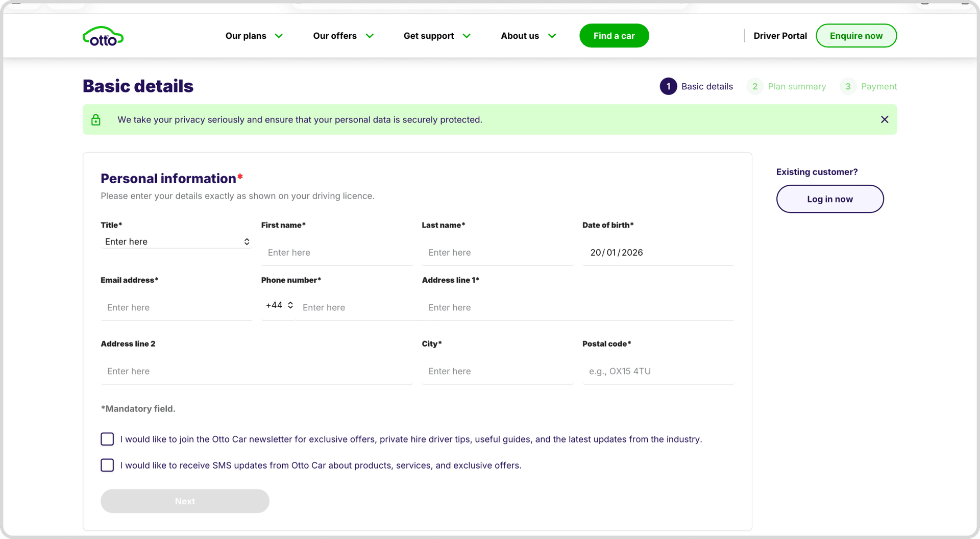Select step 1 Basic details indicator
The width and height of the screenshot is (980, 539).
(x=696, y=86)
